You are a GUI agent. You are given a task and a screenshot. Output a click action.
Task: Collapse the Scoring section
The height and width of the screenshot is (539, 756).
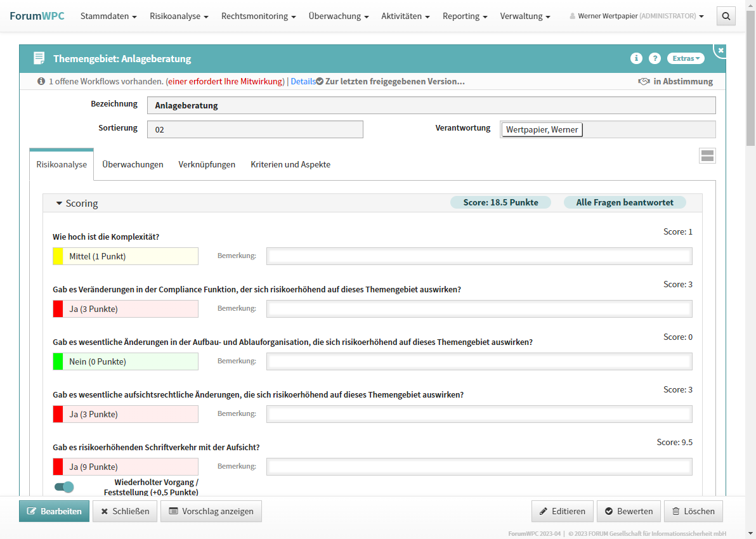coord(60,204)
